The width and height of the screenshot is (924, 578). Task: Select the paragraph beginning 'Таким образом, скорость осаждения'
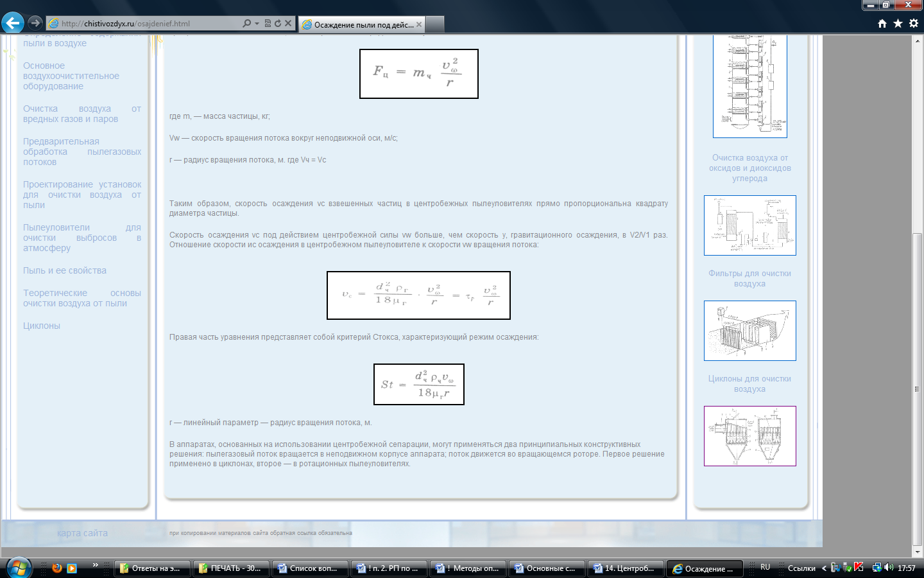point(418,208)
